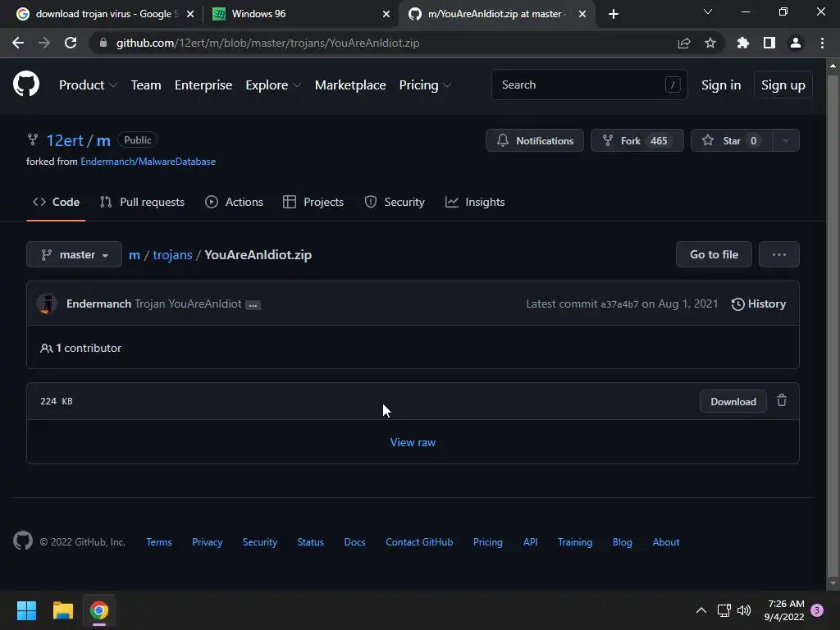This screenshot has width=840, height=630.
Task: Open the taskbar clock and date
Action: (x=783, y=610)
